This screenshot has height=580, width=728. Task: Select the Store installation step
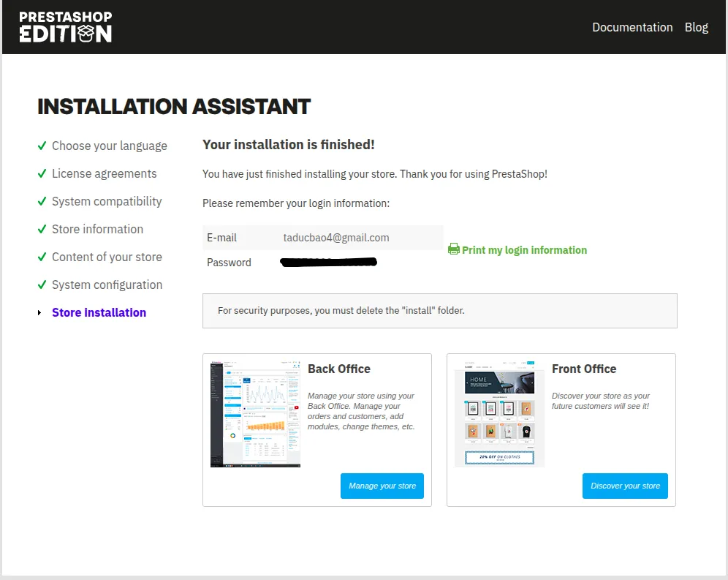click(x=99, y=312)
